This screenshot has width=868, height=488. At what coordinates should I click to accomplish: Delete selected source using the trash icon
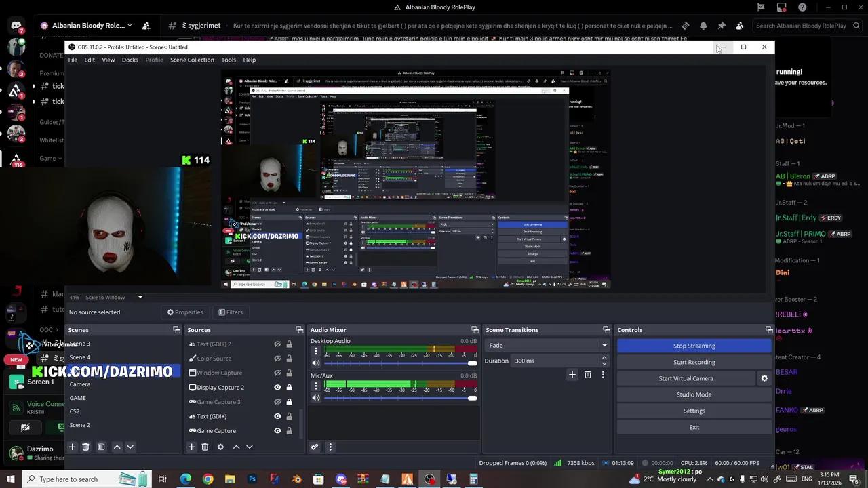tap(205, 447)
